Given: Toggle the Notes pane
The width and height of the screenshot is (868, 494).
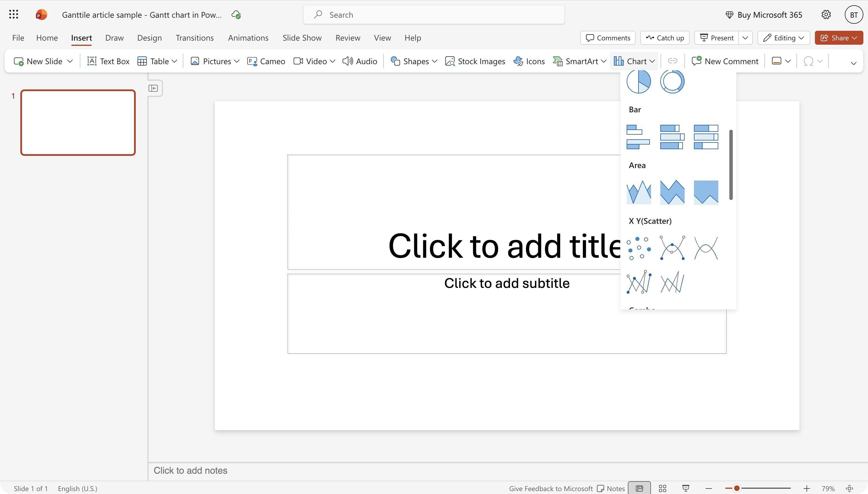Looking at the screenshot, I should tap(611, 488).
